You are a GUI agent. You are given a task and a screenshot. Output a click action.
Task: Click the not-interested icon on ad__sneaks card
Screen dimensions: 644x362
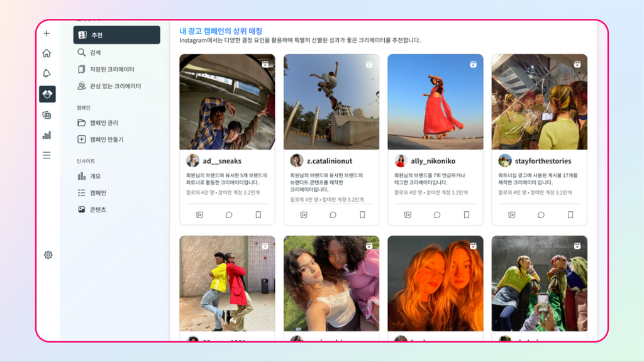tap(199, 215)
